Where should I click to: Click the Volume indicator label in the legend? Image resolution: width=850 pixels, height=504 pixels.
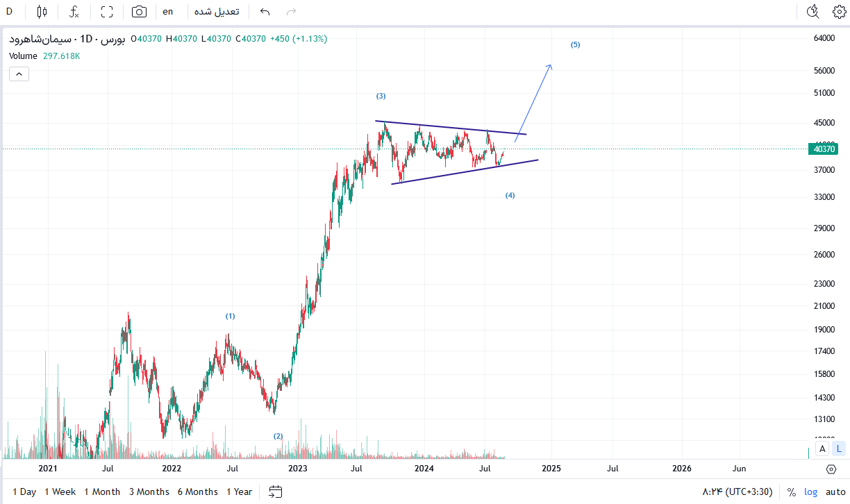click(24, 56)
